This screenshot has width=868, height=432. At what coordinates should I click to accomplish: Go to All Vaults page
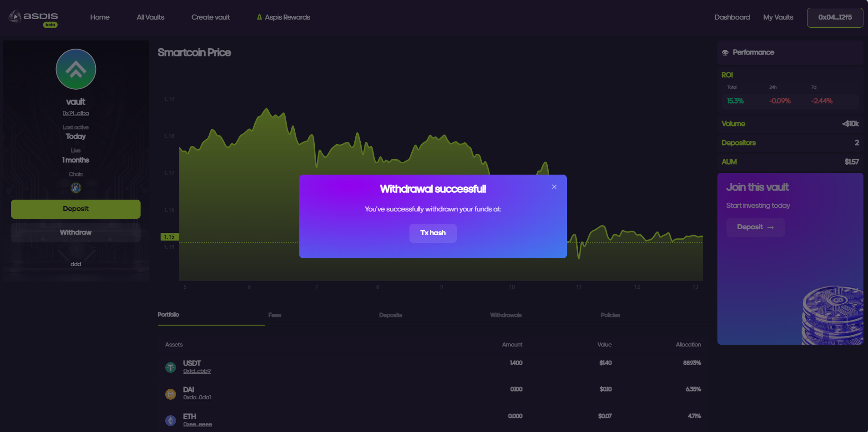[x=151, y=17]
